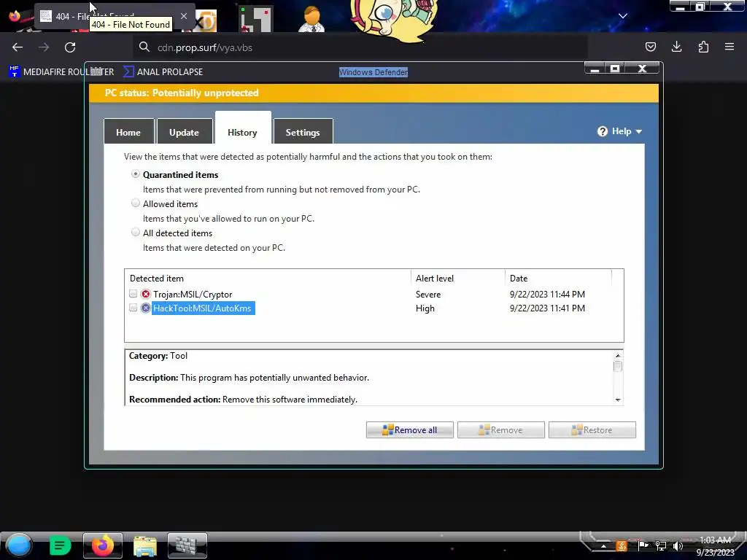
Task: Click the Windows Defender title text
Action: point(373,72)
